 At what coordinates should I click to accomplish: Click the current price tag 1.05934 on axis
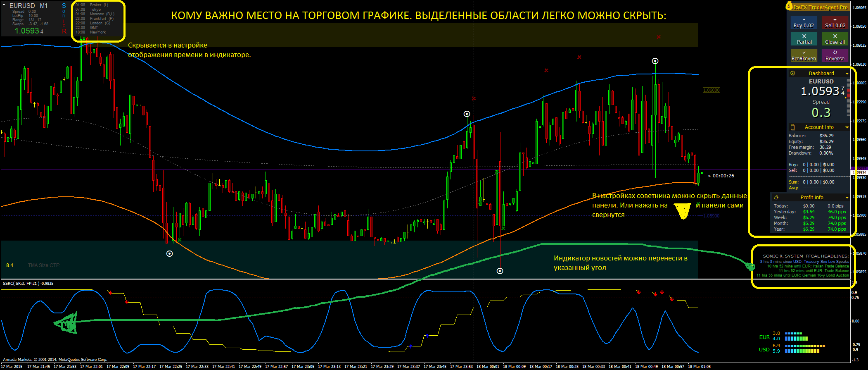point(859,173)
